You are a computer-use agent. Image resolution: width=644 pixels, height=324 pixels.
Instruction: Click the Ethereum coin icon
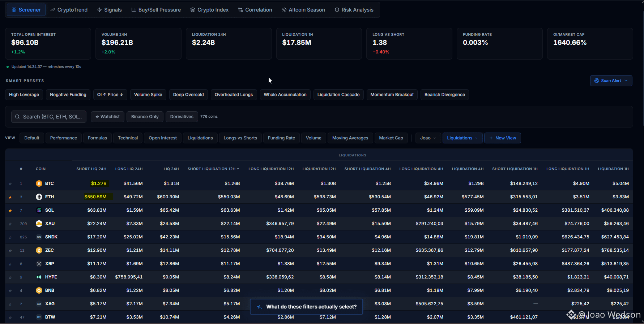point(39,197)
